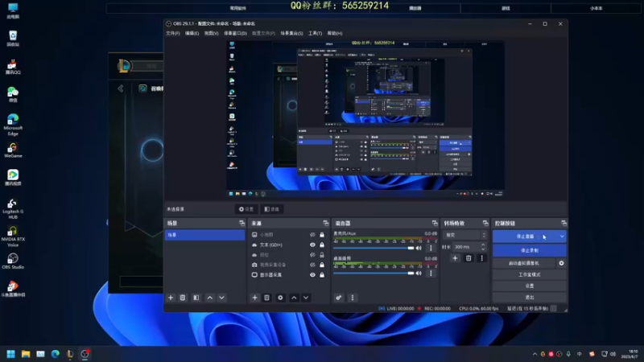Image resolution: width=644 pixels, height=362 pixels.
Task: Move source down with arrow icon
Action: (x=306, y=298)
